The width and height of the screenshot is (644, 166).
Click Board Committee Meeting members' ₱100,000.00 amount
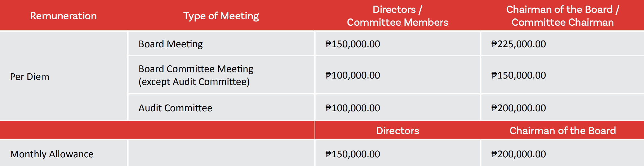[x=352, y=75]
